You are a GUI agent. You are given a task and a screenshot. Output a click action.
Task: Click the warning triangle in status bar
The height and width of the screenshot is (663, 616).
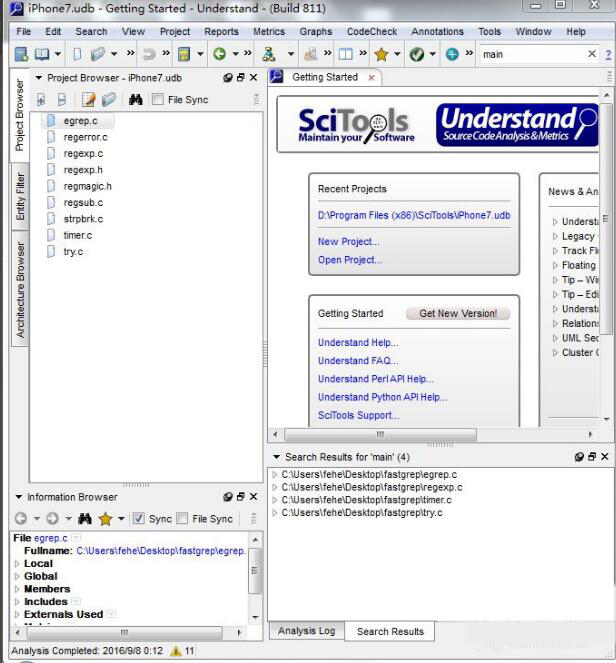(x=175, y=651)
